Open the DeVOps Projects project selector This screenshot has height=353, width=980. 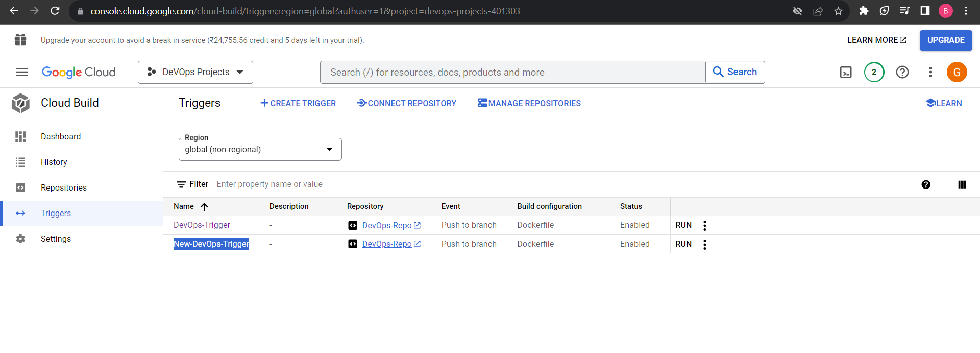coord(195,72)
